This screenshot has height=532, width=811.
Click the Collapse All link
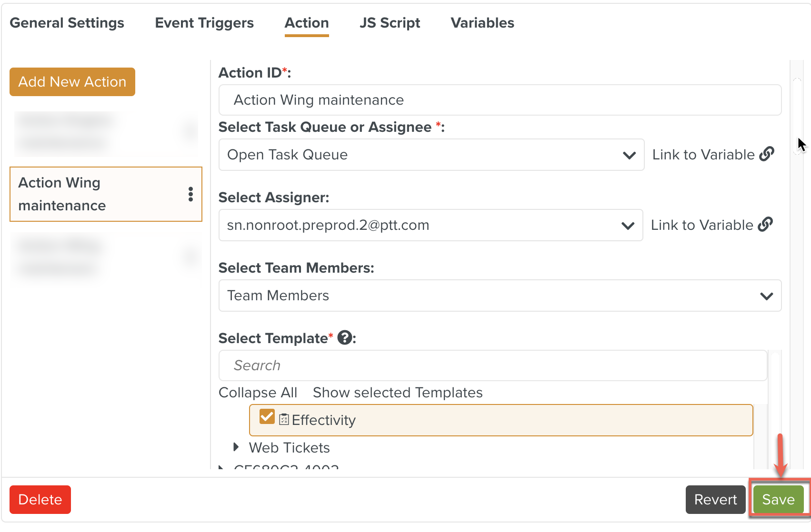[258, 392]
